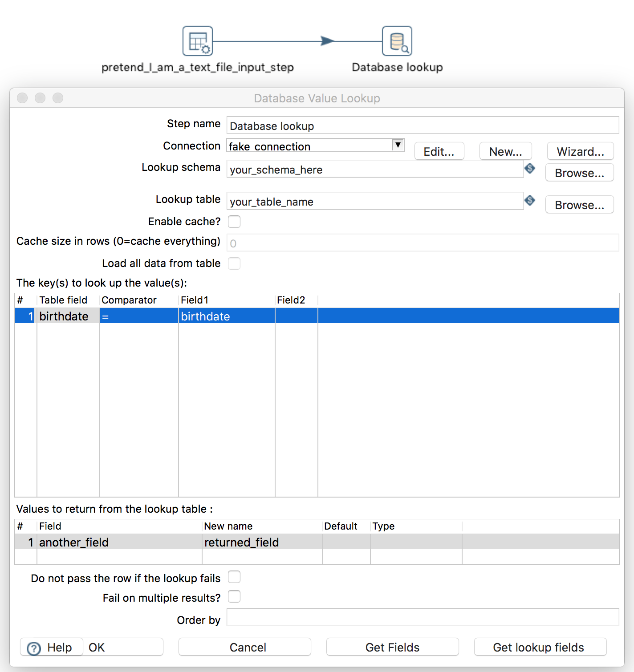This screenshot has height=672, width=634.
Task: Open the Connection dropdown arrow
Action: click(398, 145)
